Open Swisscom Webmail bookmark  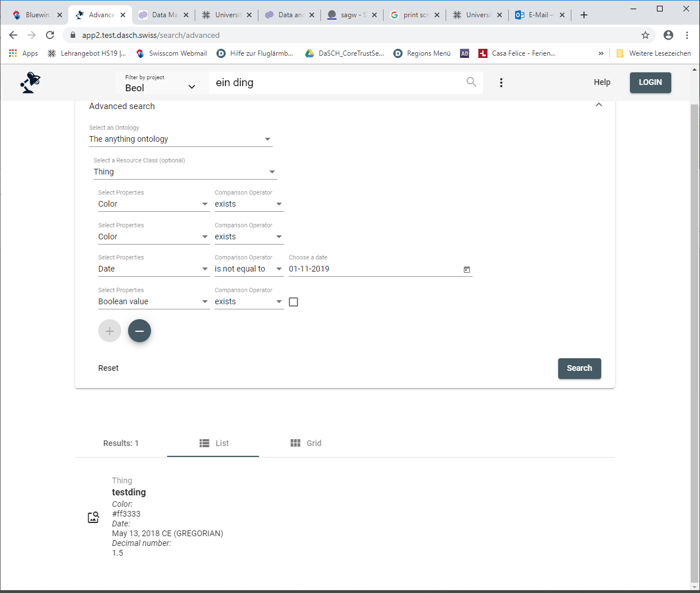171,53
